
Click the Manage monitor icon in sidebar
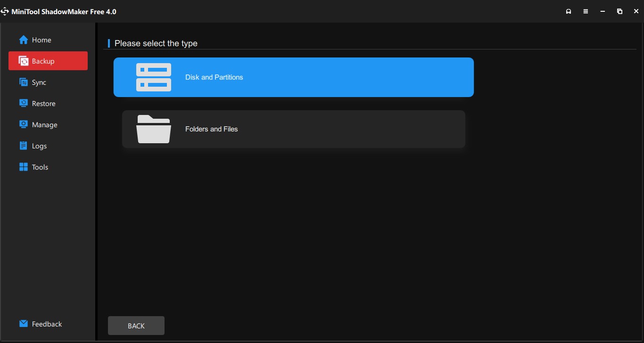(23, 125)
